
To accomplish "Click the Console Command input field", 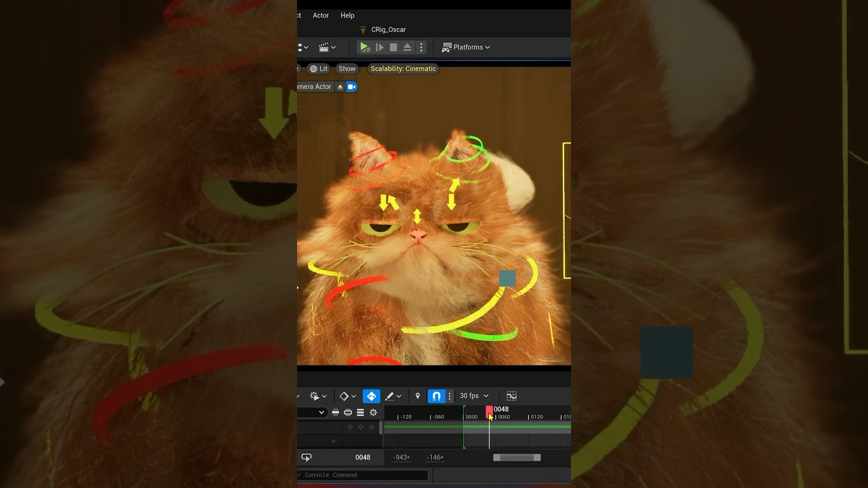I will [363, 475].
